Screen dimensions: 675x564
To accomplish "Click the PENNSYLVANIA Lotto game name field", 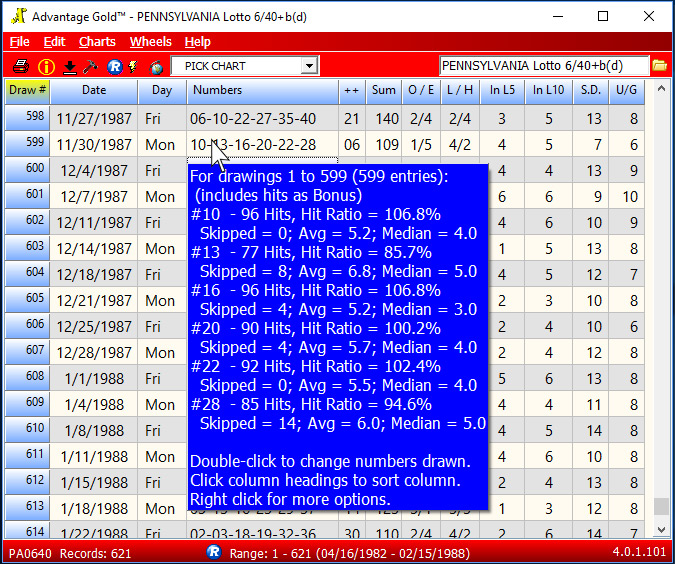I will (x=543, y=66).
